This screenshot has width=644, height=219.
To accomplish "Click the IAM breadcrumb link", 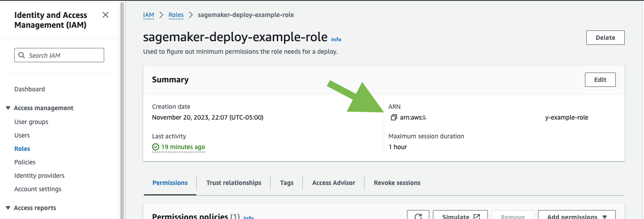I will point(148,15).
